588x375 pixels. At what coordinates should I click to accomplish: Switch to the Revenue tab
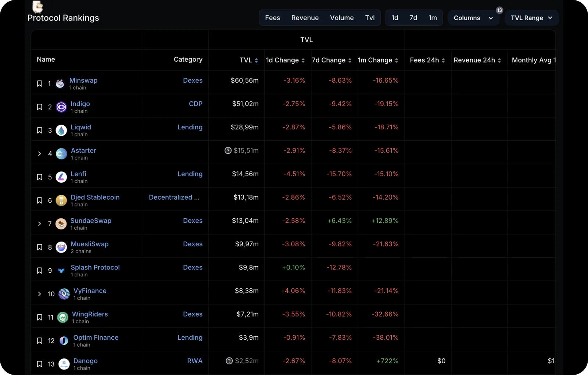coord(305,18)
